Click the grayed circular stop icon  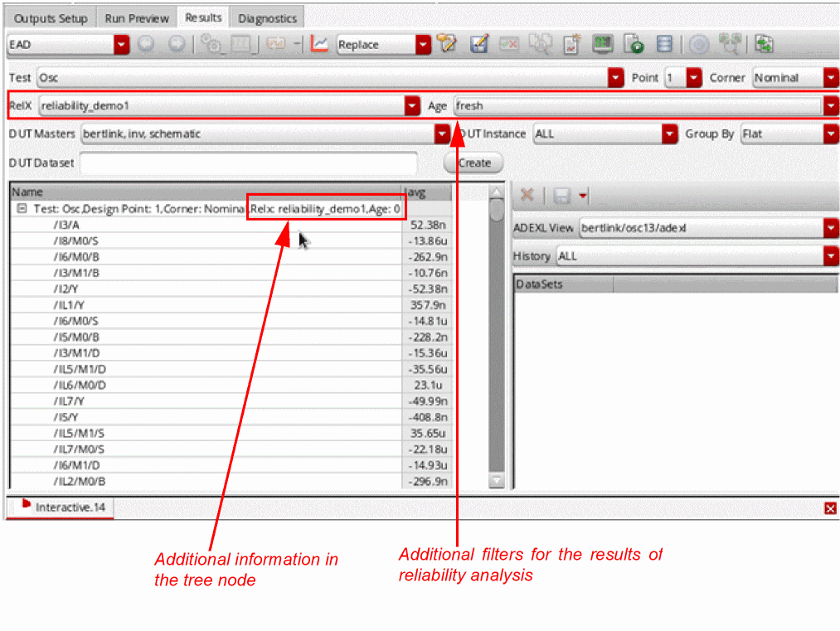(698, 44)
